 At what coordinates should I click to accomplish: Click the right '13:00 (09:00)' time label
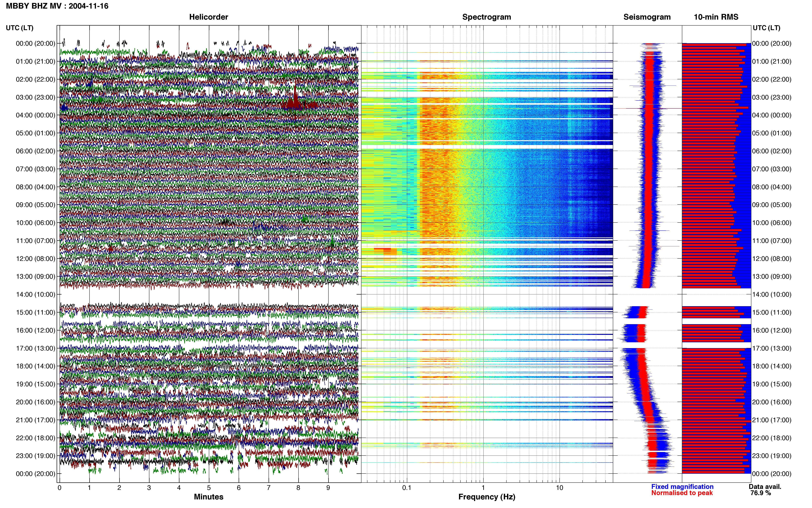click(x=772, y=277)
